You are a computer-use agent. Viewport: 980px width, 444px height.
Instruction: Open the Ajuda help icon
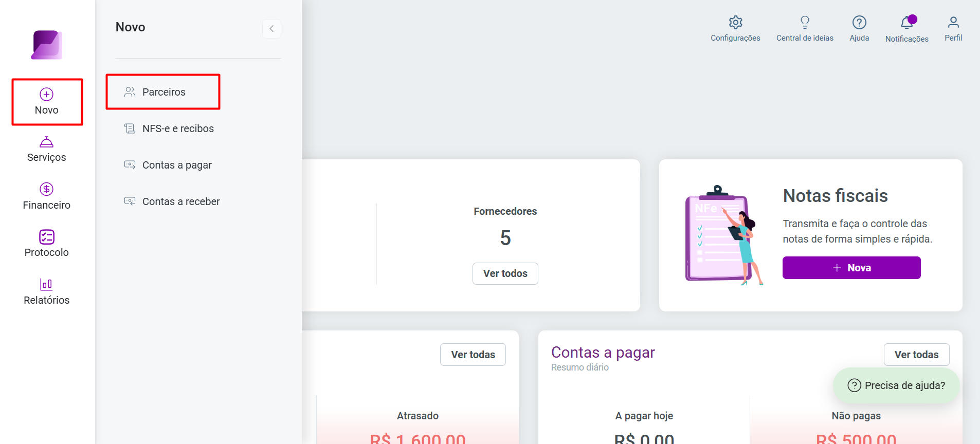coord(859,29)
